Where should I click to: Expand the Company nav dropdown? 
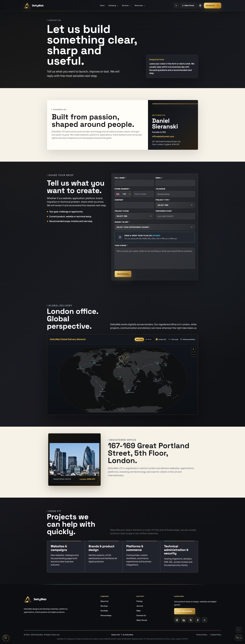point(113,6)
